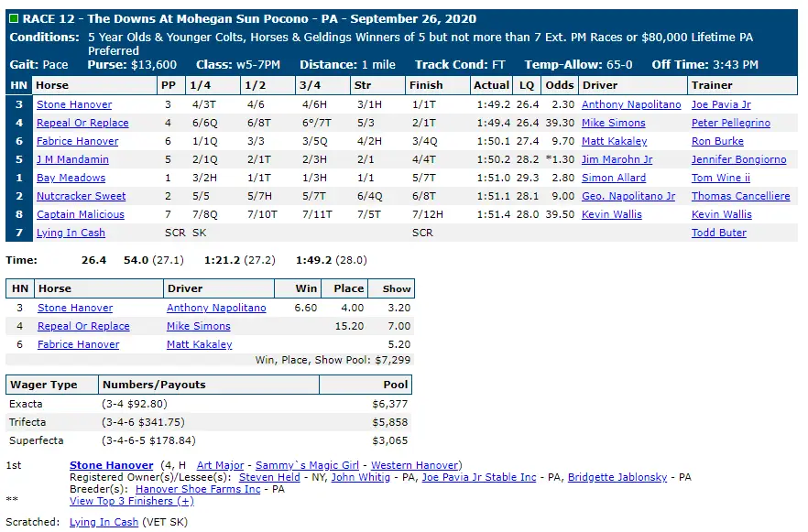
Task: Open Western Hanover pedigree link
Action: coord(415,465)
